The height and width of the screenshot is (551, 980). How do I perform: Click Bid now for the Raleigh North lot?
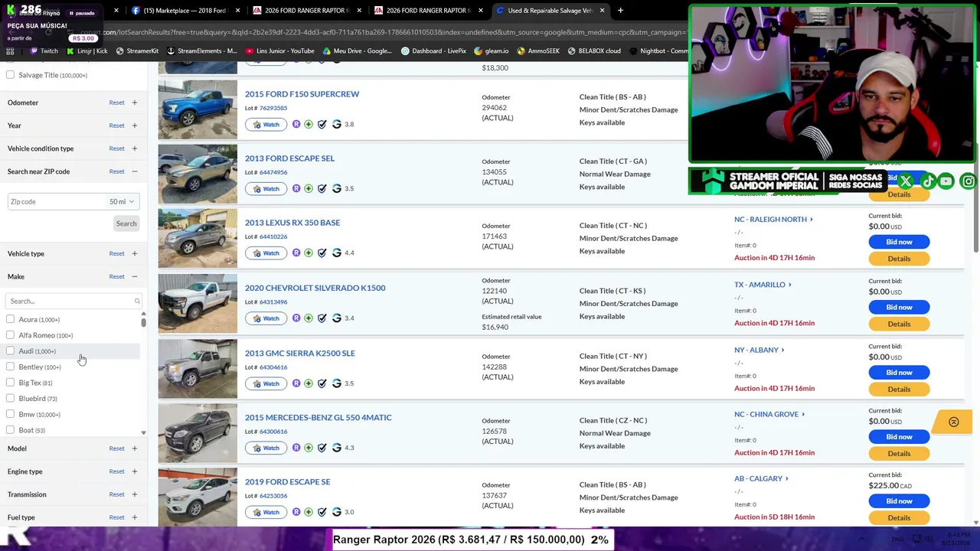coord(899,242)
